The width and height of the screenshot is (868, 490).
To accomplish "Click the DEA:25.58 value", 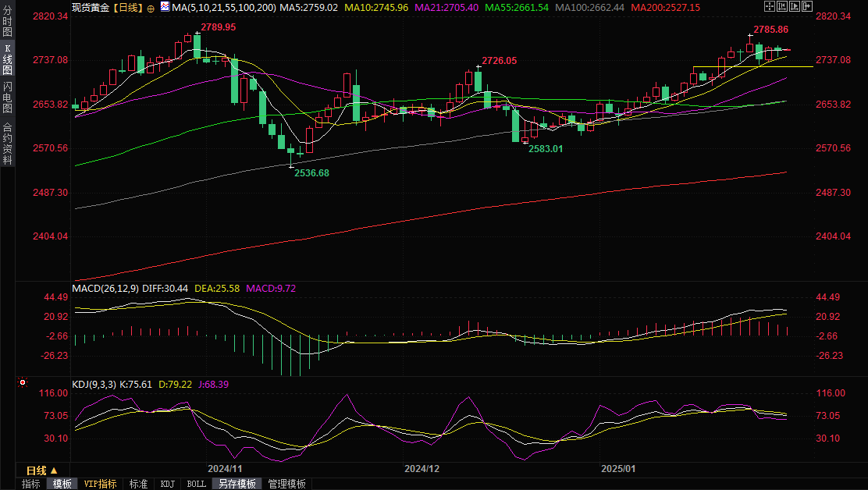I will pos(217,289).
